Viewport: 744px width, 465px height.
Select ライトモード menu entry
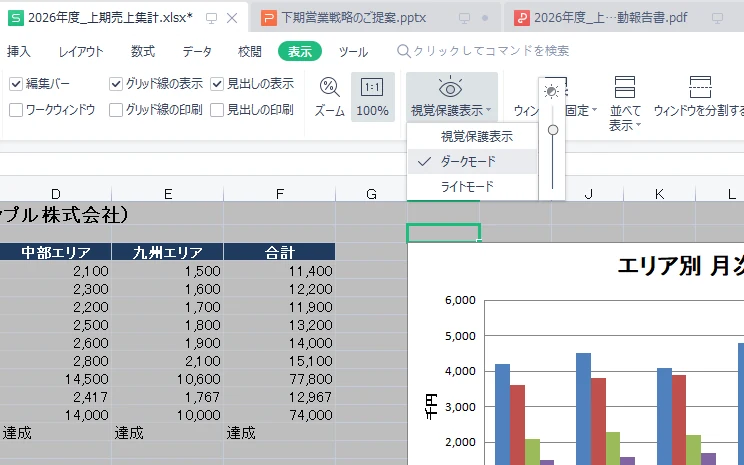473,186
